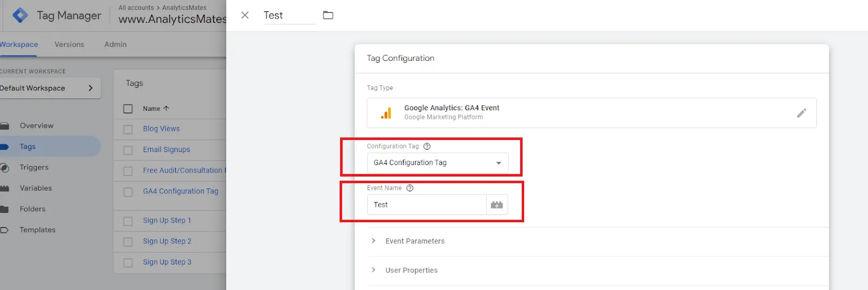
Task: Open Templates in the sidebar
Action: point(37,230)
